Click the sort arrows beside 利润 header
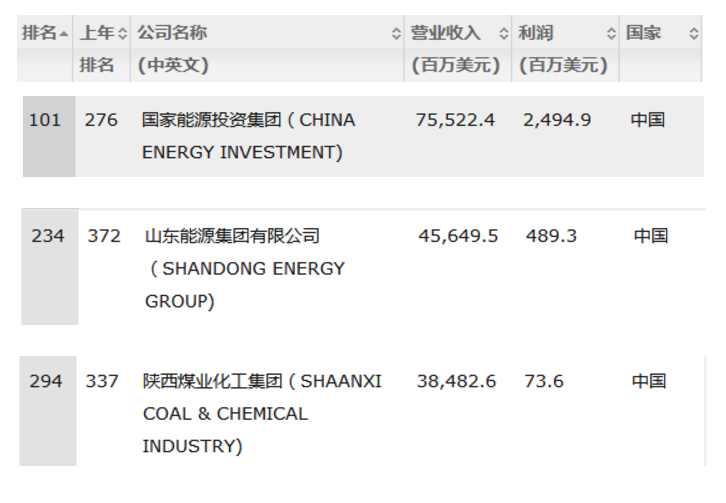This screenshot has width=726, height=503. point(611,34)
